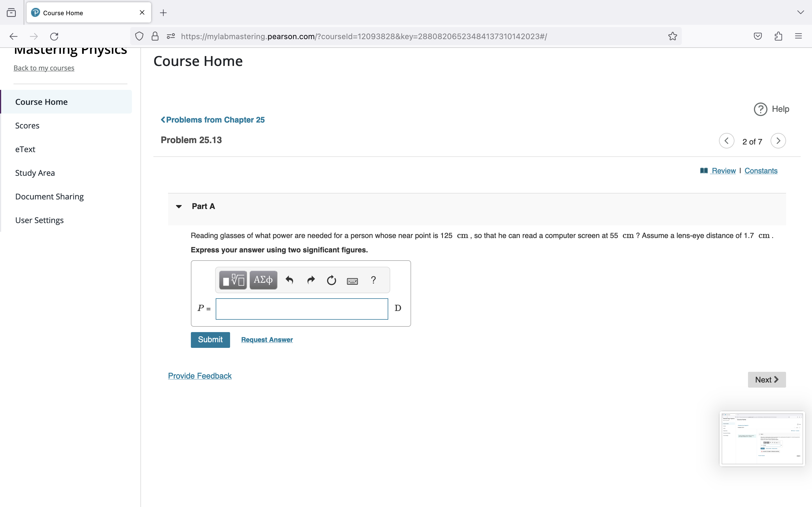Bookmark this page with the star
This screenshot has height=507, width=812.
pos(672,36)
